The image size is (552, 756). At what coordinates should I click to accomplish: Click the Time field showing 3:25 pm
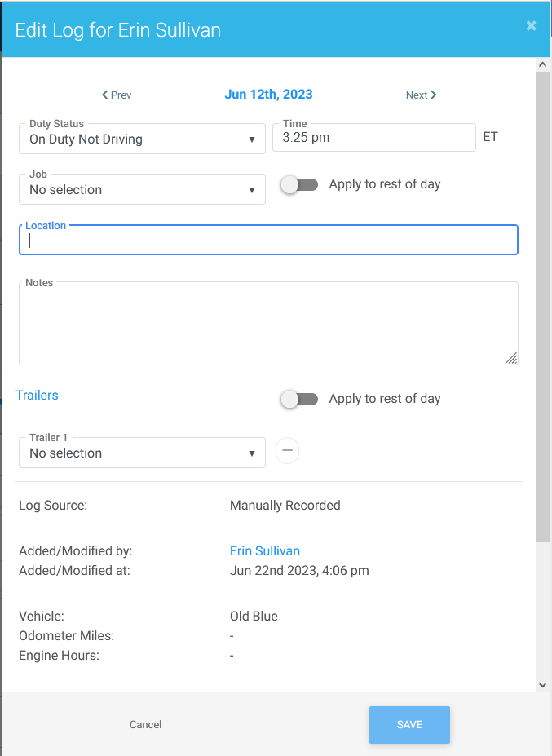pos(373,138)
